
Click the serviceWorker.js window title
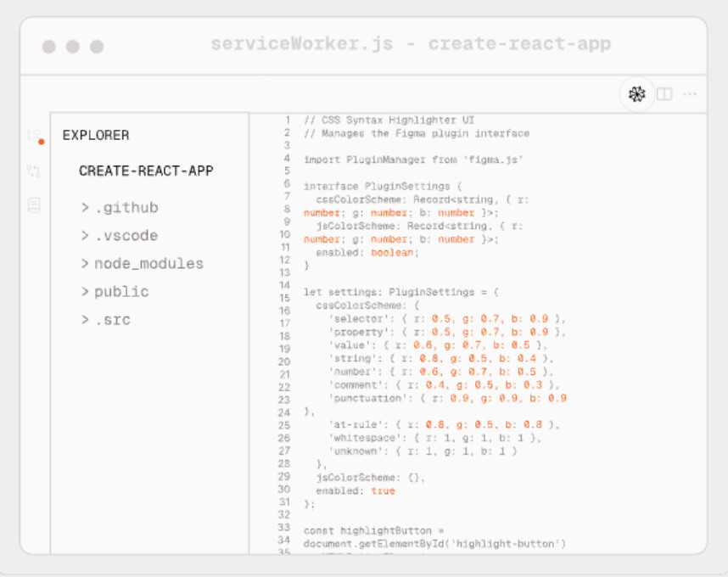point(411,44)
